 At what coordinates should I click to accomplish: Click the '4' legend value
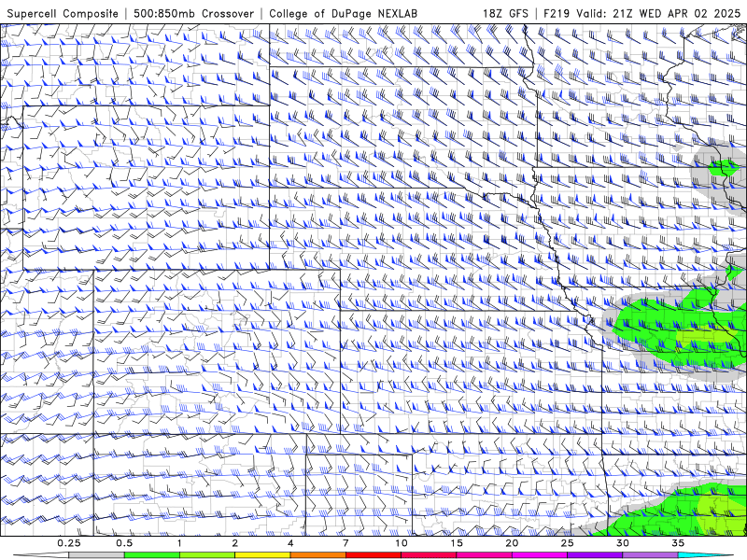coord(290,543)
